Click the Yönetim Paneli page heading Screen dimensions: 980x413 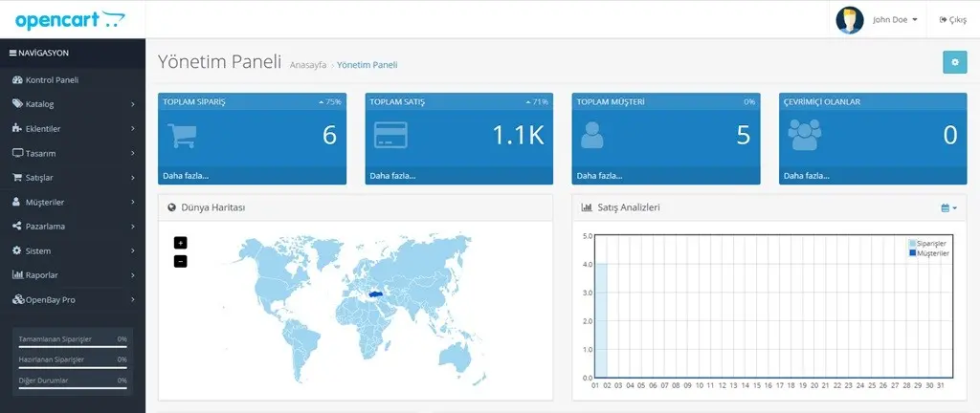tap(219, 62)
